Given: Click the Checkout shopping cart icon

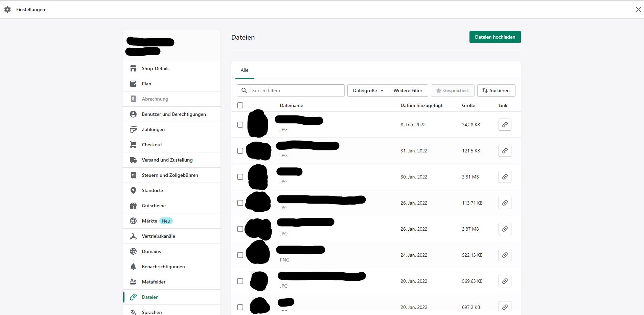Looking at the screenshot, I should coord(133,145).
